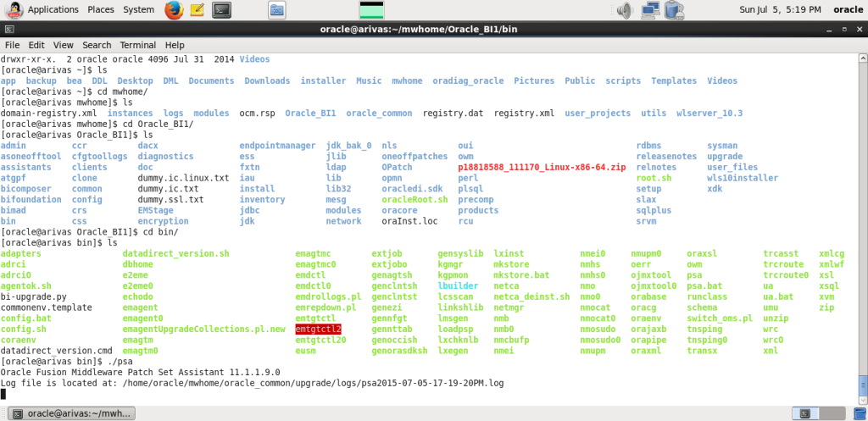Click the red p18818588 zip file name

tap(542, 167)
